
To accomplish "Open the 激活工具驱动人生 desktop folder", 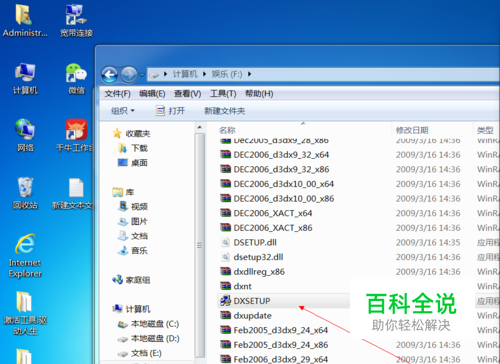I will tap(25, 313).
